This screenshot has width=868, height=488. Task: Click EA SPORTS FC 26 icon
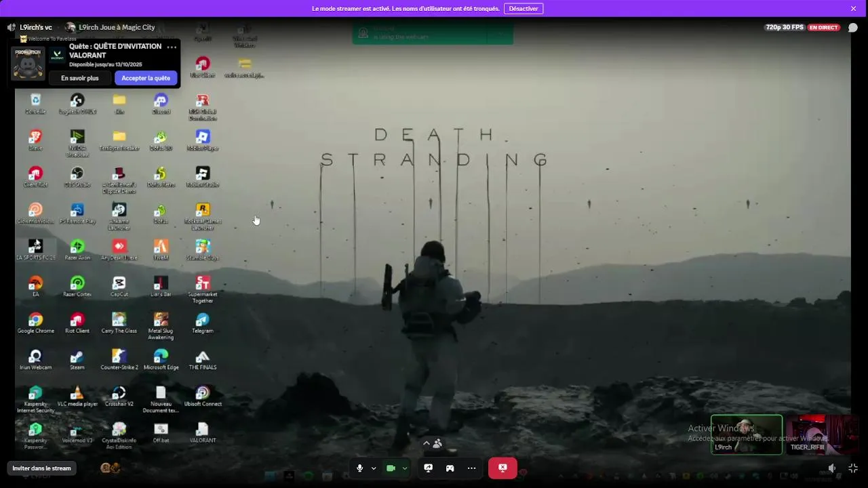35,250
